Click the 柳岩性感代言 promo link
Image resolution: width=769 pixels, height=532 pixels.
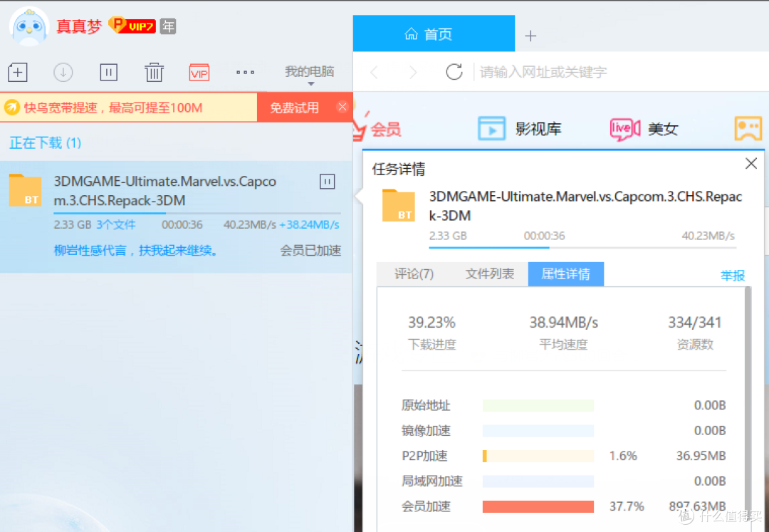(x=136, y=251)
